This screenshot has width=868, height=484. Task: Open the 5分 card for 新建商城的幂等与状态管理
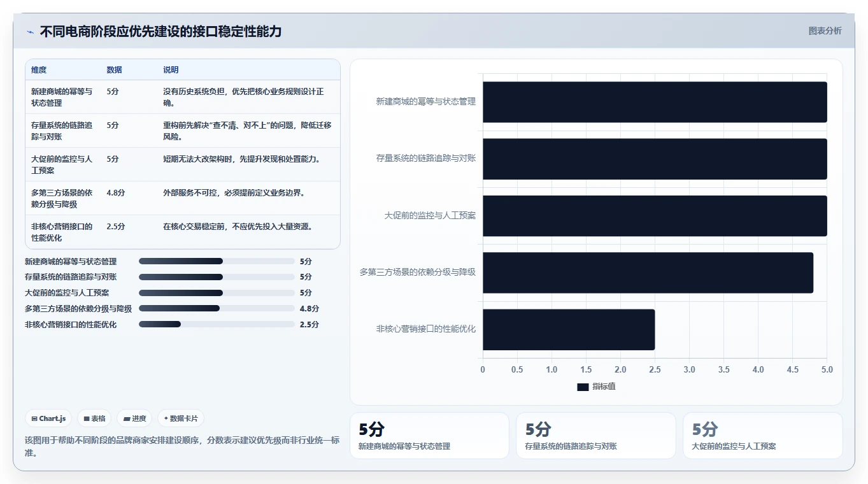pos(429,436)
